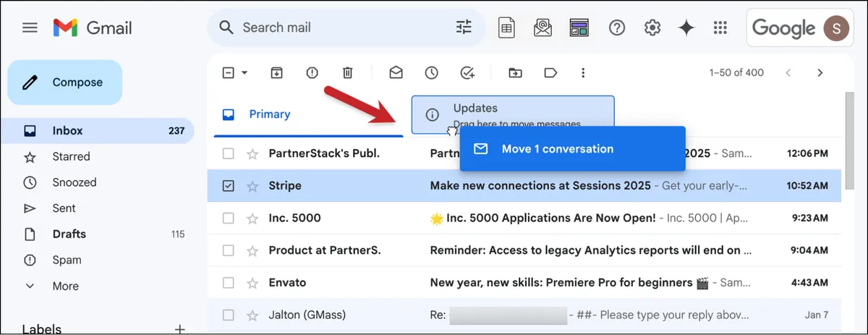Open the Support help question mark icon
Viewport: 868px width, 335px height.
616,27
